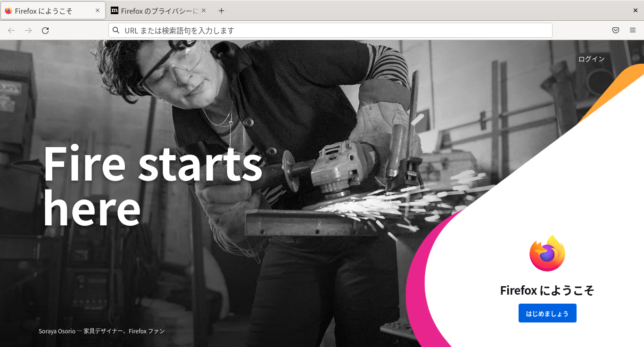The image size is (644, 347).
Task: Click the Firefox favicon on first tab
Action: pyautogui.click(x=8, y=11)
